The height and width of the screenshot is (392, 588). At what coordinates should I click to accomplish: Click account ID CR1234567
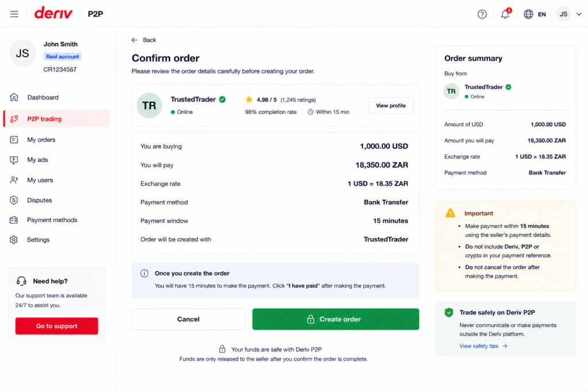pyautogui.click(x=60, y=69)
